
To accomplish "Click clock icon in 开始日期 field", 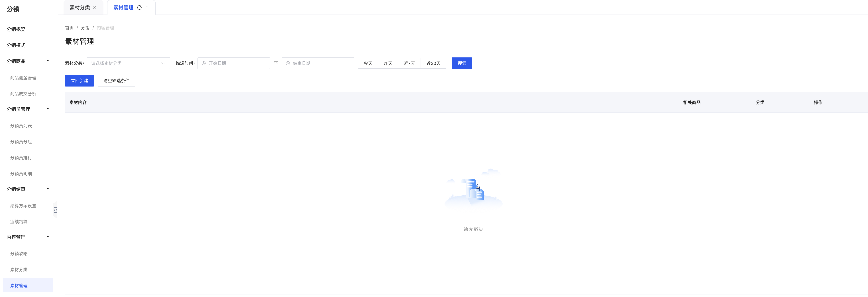I will (x=203, y=63).
